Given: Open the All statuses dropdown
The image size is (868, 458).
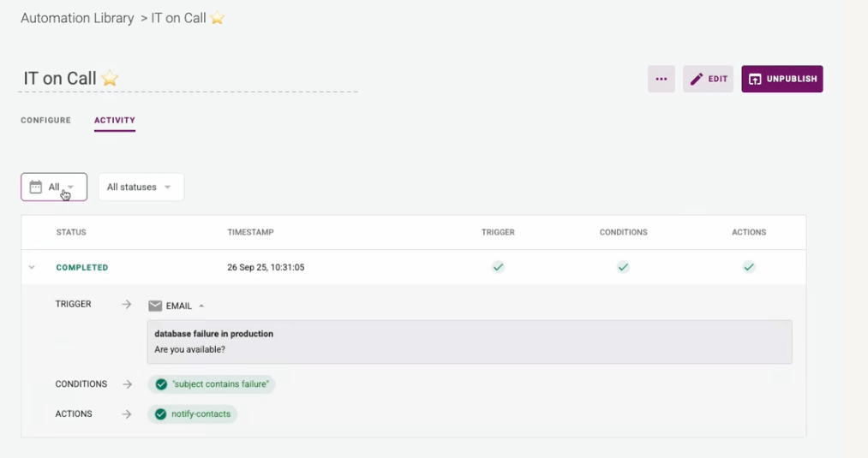Looking at the screenshot, I should pos(141,187).
